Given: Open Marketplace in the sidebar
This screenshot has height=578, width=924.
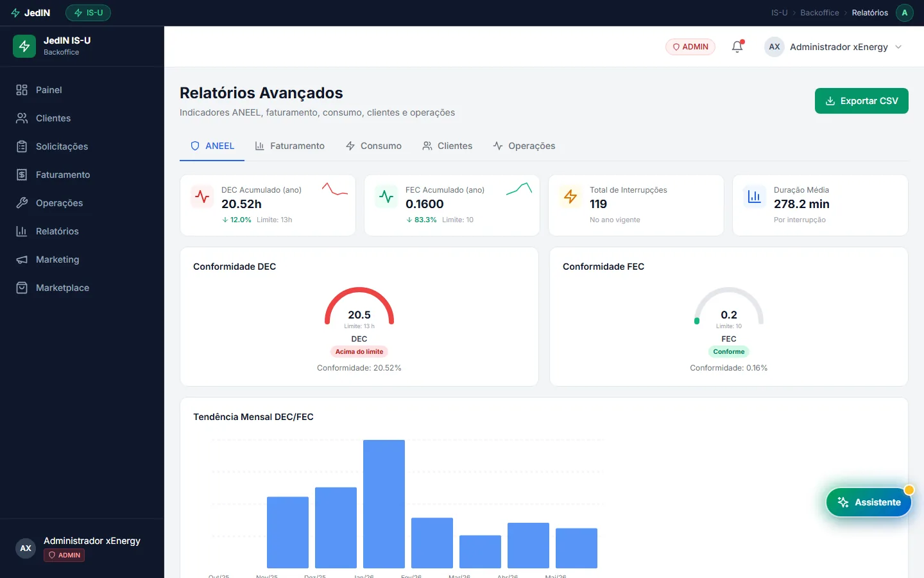Looking at the screenshot, I should 81,288.
